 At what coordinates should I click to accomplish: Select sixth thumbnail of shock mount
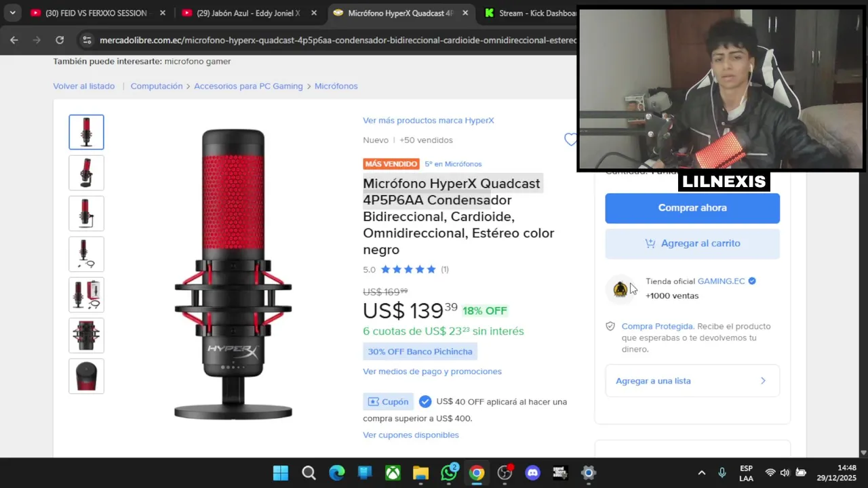pos(86,335)
